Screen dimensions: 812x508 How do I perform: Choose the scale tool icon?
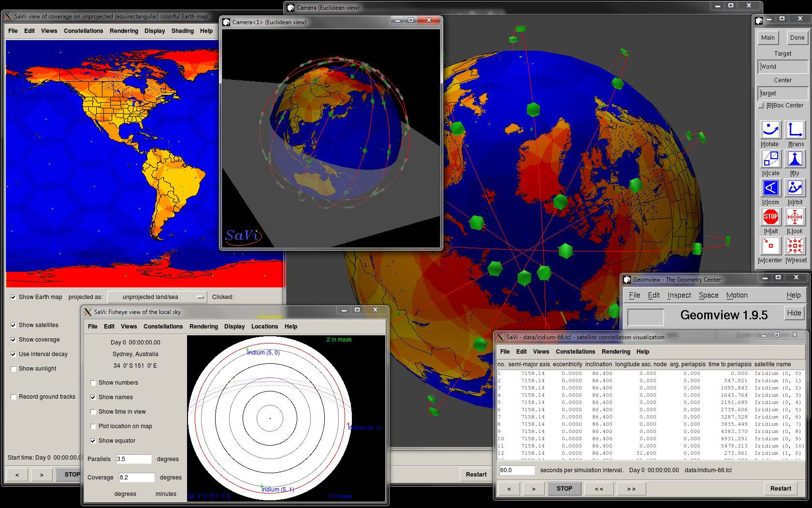tap(770, 159)
